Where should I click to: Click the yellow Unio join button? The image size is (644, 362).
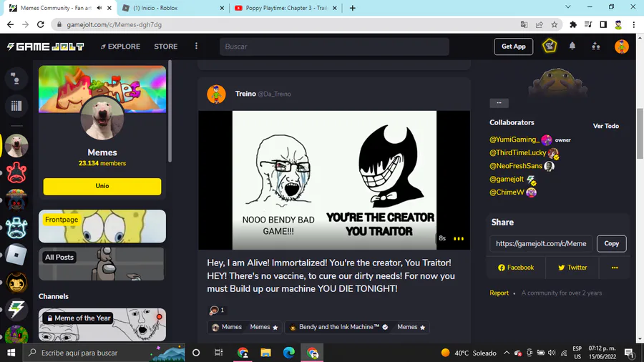point(102,186)
